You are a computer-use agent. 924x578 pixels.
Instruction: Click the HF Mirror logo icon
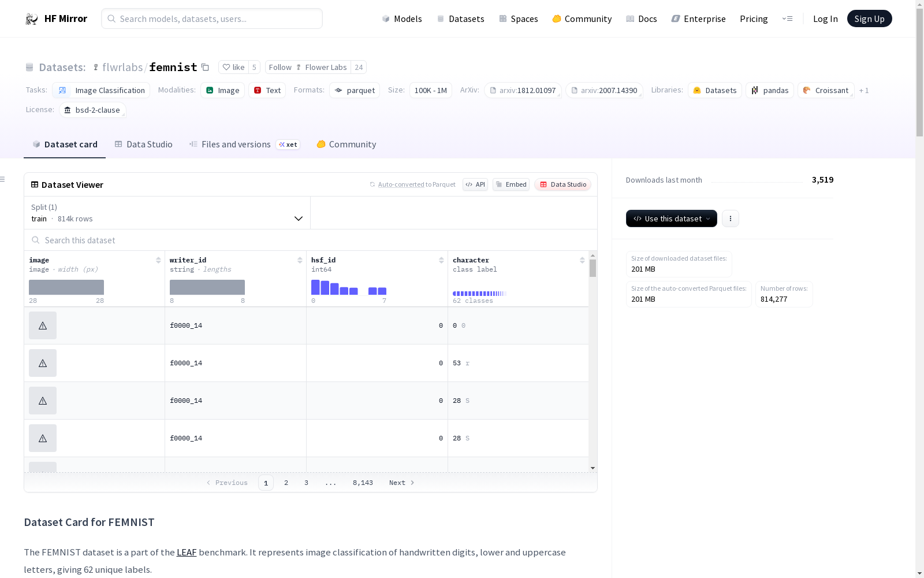click(x=32, y=19)
